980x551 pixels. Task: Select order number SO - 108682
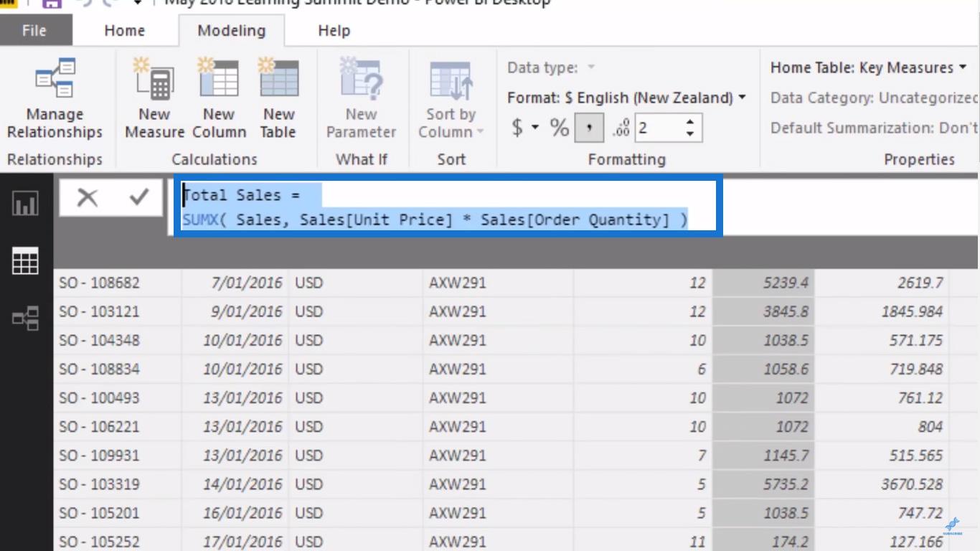click(99, 283)
